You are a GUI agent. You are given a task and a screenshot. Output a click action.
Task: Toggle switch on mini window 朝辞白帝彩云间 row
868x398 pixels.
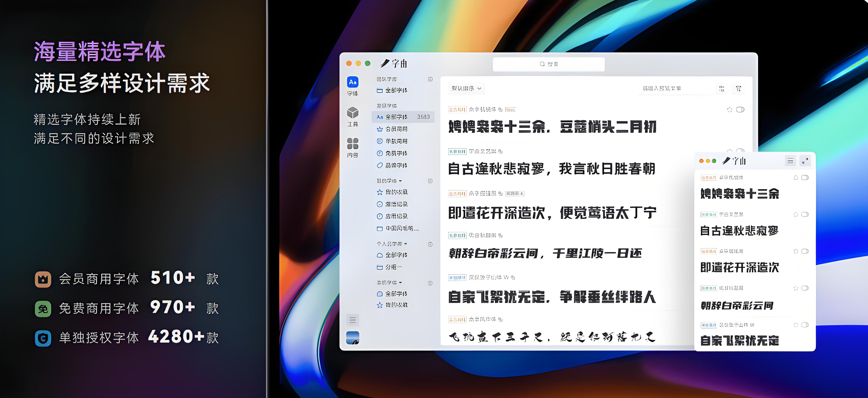pyautogui.click(x=805, y=288)
